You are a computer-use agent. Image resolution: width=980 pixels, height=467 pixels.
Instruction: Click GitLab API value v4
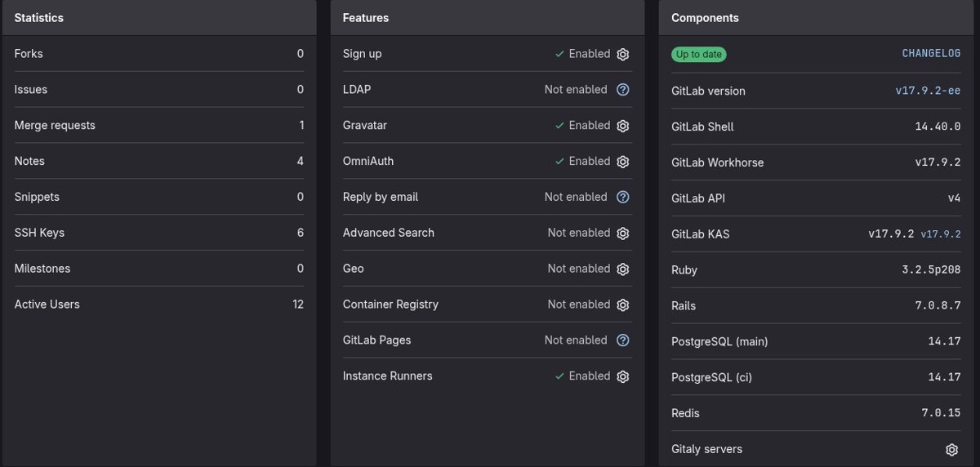(x=954, y=198)
